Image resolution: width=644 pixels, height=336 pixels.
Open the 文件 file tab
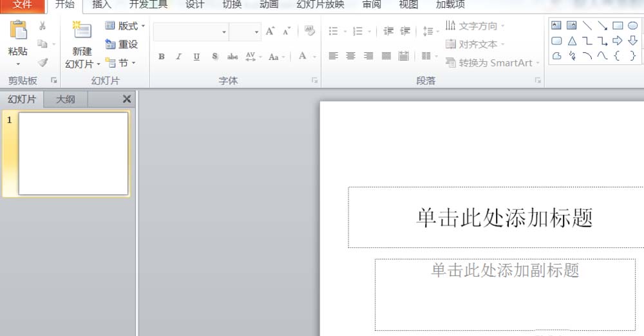click(22, 5)
